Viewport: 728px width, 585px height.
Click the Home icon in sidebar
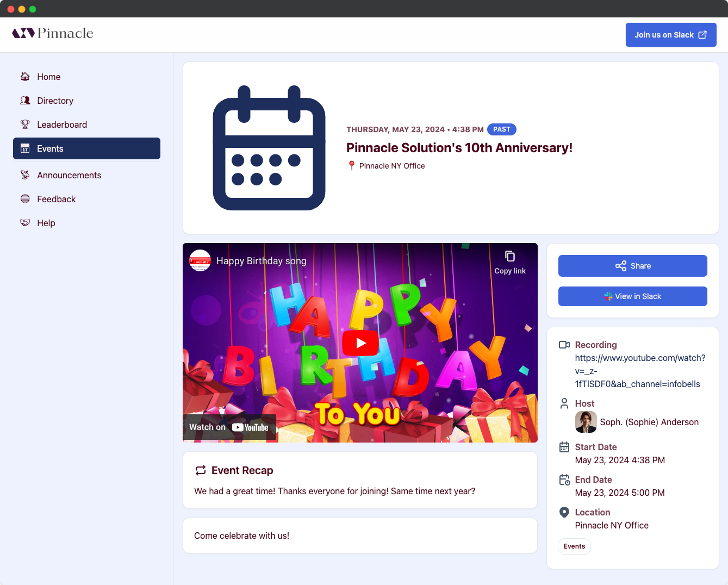[x=25, y=77]
